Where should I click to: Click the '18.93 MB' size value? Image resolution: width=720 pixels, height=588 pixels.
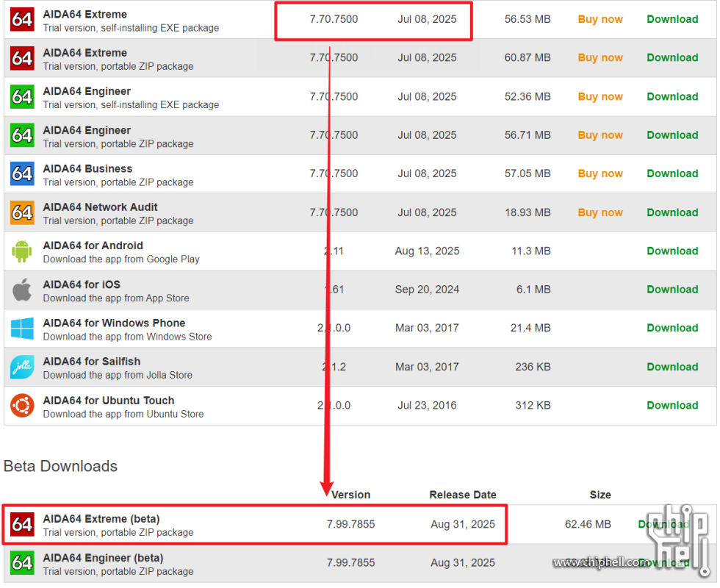tap(528, 212)
